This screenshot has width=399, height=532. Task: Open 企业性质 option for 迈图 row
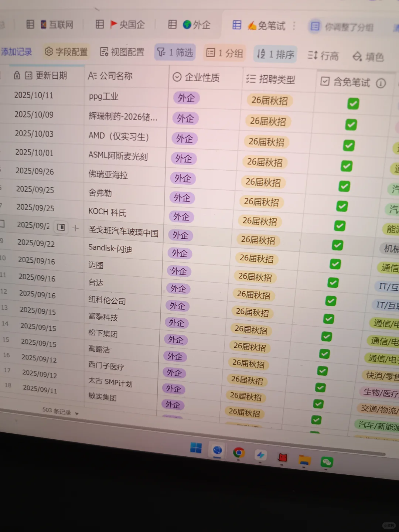[x=179, y=271]
